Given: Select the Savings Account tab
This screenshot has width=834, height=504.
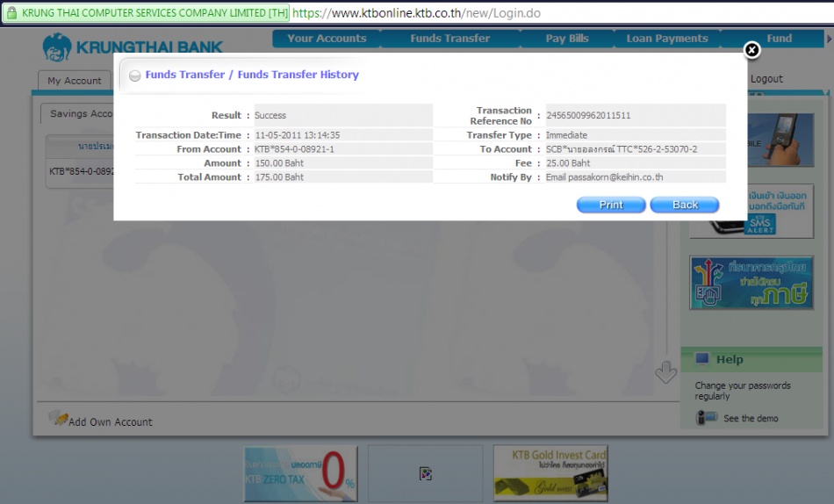Looking at the screenshot, I should tap(77, 114).
